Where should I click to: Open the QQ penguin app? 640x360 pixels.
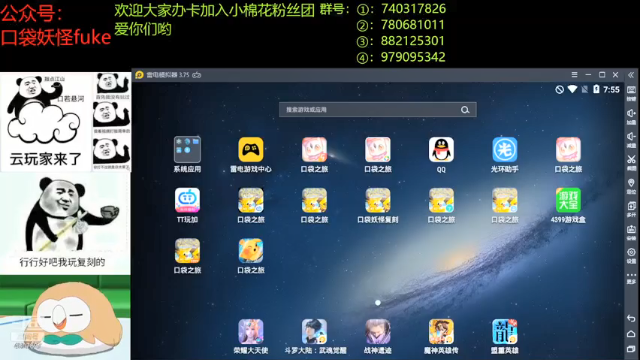coord(441,150)
